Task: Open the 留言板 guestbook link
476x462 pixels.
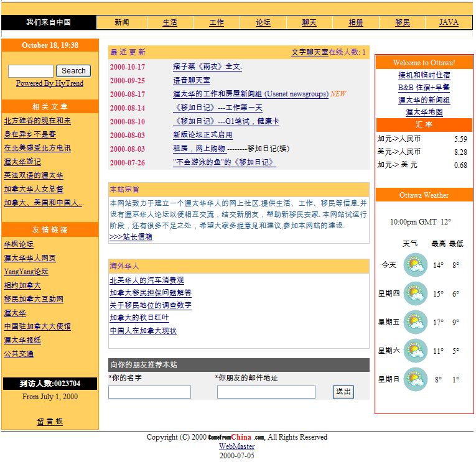Action: tap(50, 422)
